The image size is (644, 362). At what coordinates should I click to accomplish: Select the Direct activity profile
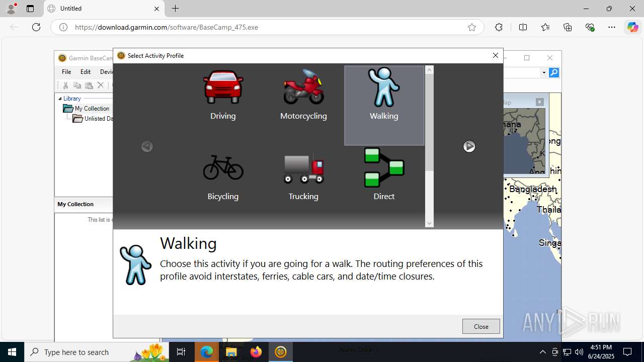(384, 176)
